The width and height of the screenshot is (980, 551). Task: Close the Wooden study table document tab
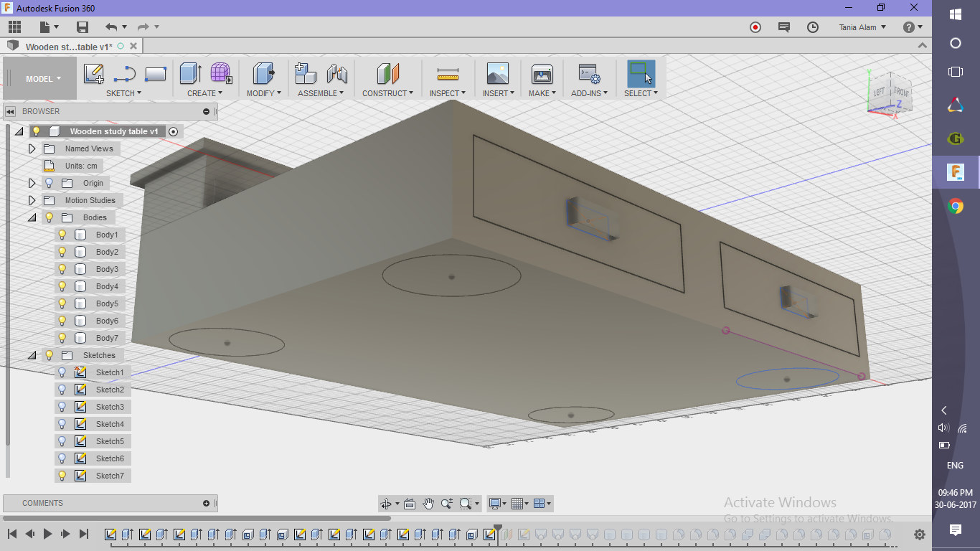[x=133, y=46]
